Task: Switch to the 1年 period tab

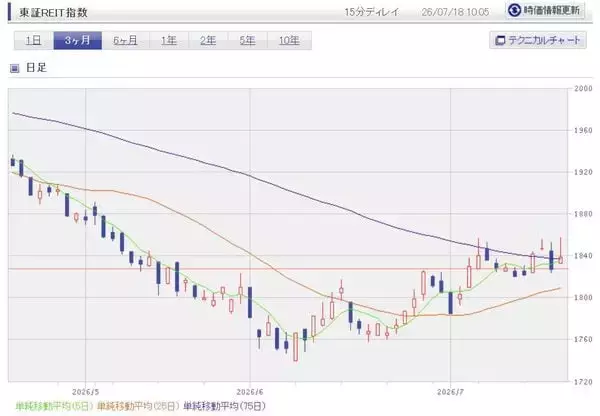Action: click(169, 41)
